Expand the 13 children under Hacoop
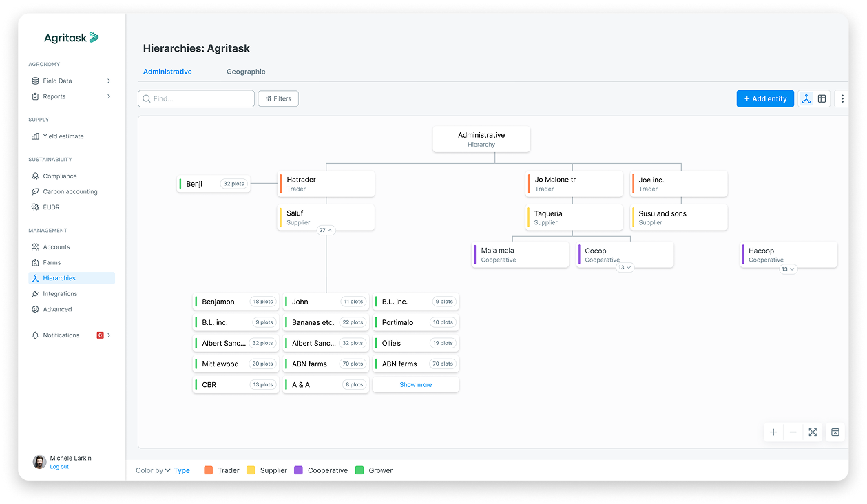Image resolution: width=867 pixels, height=504 pixels. point(788,269)
